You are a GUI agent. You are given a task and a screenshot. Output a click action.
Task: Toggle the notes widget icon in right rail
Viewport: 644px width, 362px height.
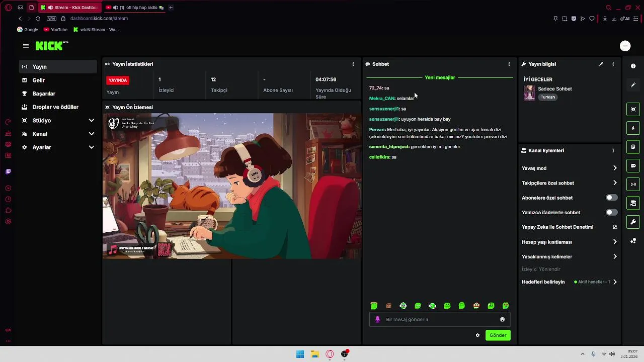click(x=633, y=147)
